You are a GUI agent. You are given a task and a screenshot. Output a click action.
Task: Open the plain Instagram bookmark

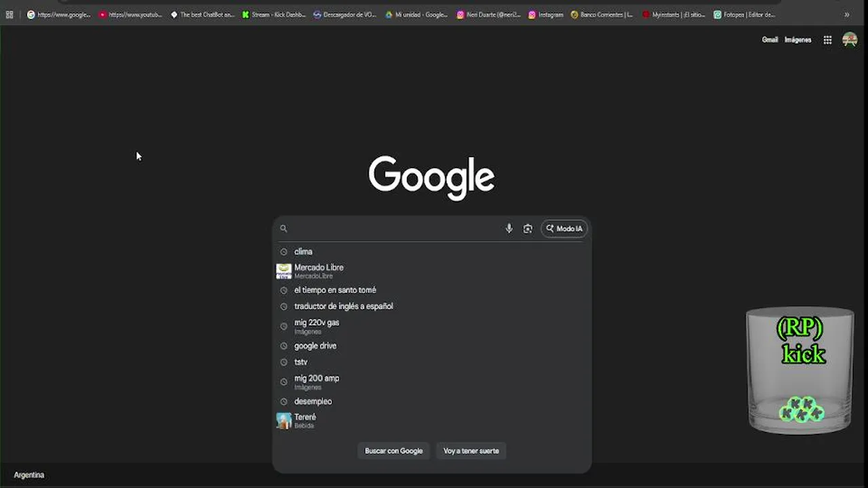point(546,14)
